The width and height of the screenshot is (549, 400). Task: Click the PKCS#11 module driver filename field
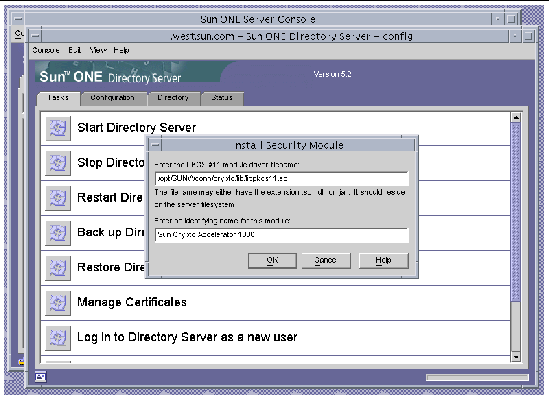tap(282, 179)
